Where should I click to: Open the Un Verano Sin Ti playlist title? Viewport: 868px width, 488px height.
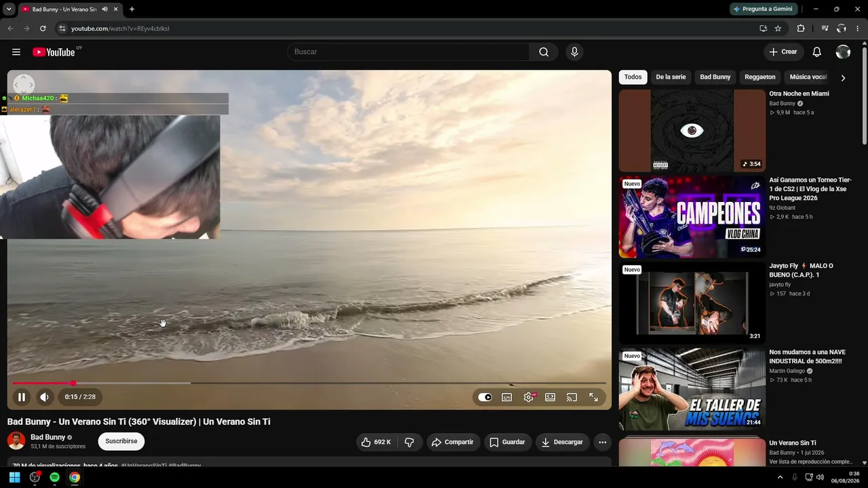pos(793,443)
